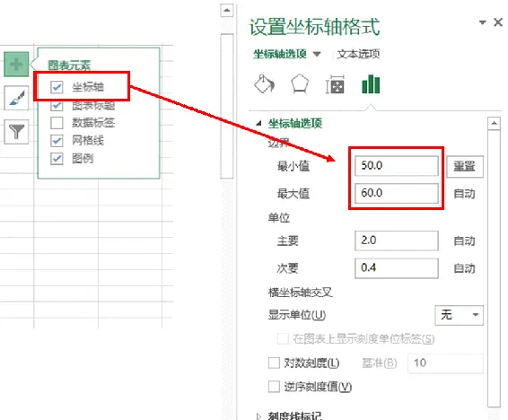Click the 图表元素 heading
This screenshot has width=508, height=420.
pos(69,66)
